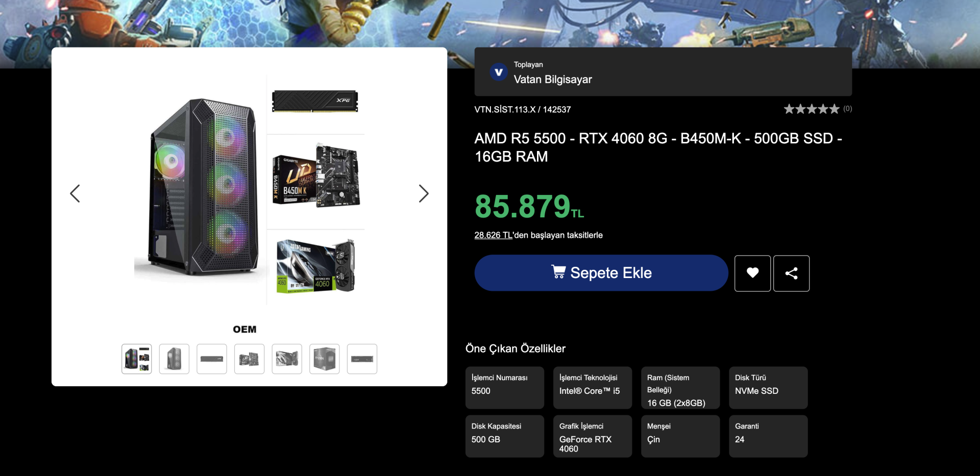This screenshot has height=476, width=980.
Task: Click the 85.879 TL price
Action: coord(529,206)
